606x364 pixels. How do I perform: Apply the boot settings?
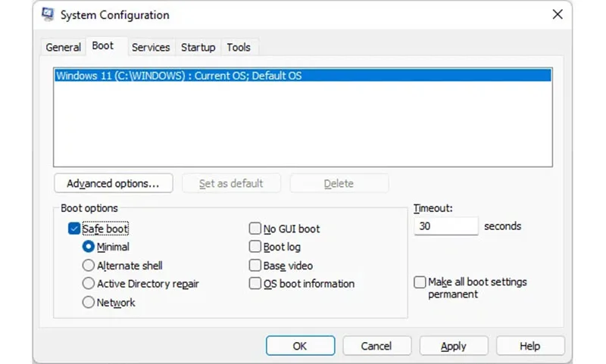(x=454, y=346)
